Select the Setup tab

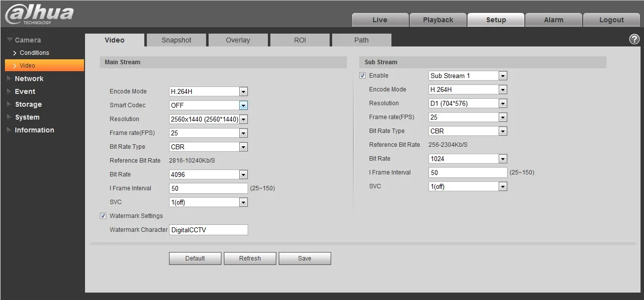[496, 20]
